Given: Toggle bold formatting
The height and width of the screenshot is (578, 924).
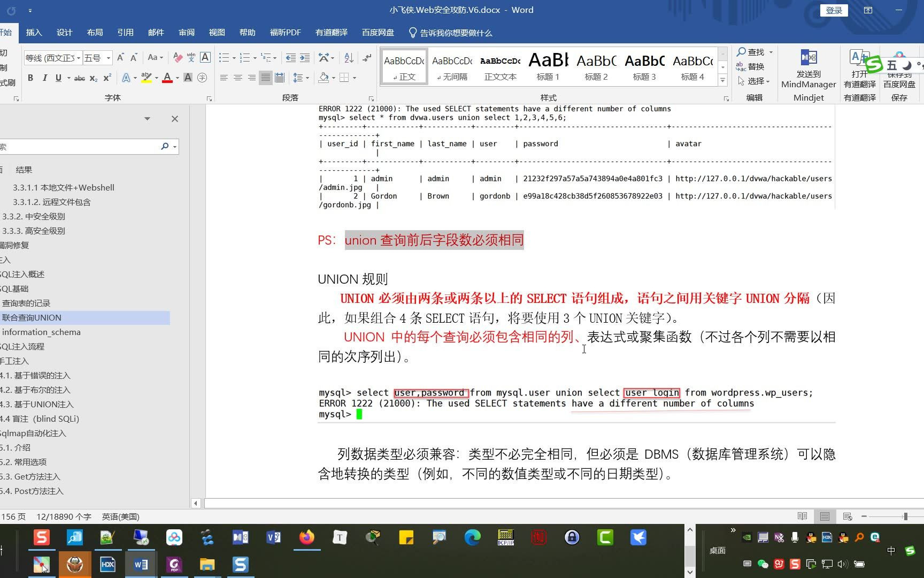Looking at the screenshot, I should [x=30, y=78].
